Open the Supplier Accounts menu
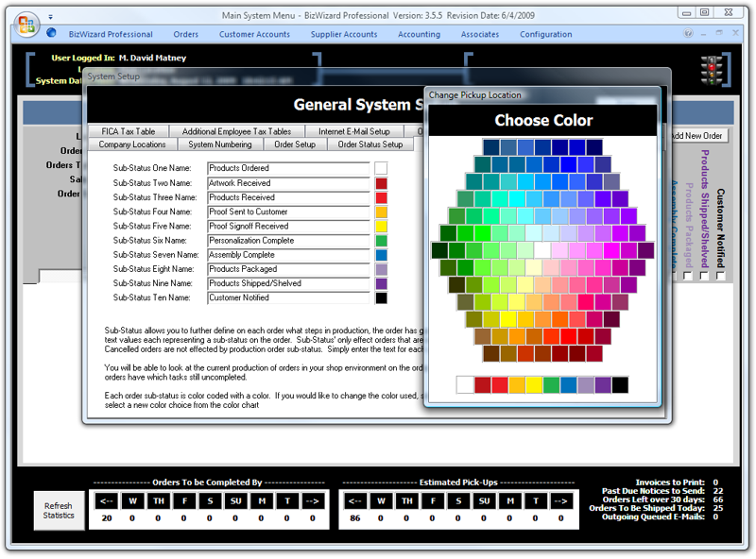Screen dimensions: 756x559 click(x=344, y=34)
